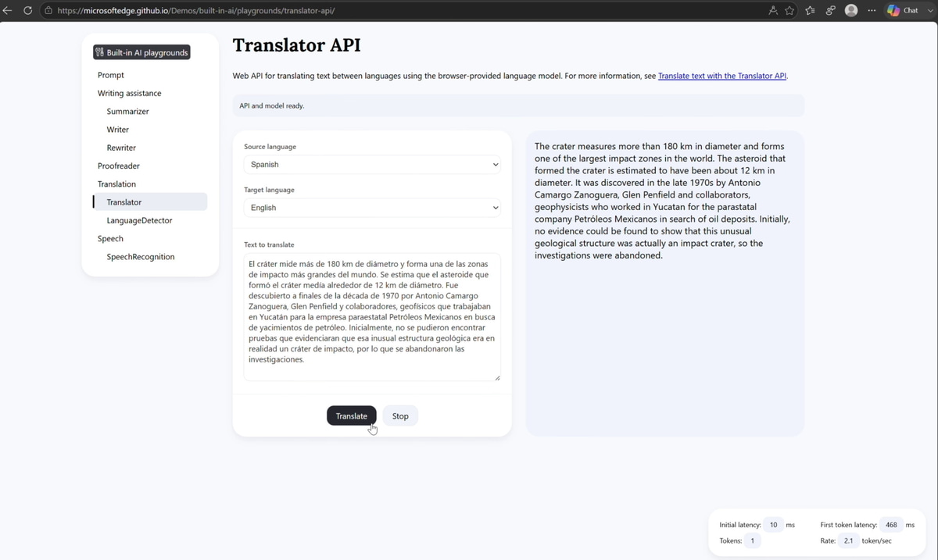
Task: Click the Tokens value 1
Action: (x=752, y=540)
